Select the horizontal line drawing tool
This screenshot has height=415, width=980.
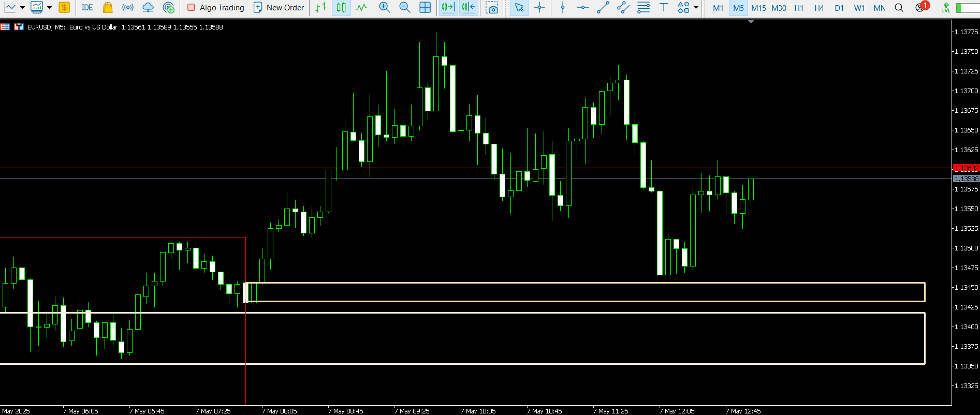pyautogui.click(x=582, y=8)
